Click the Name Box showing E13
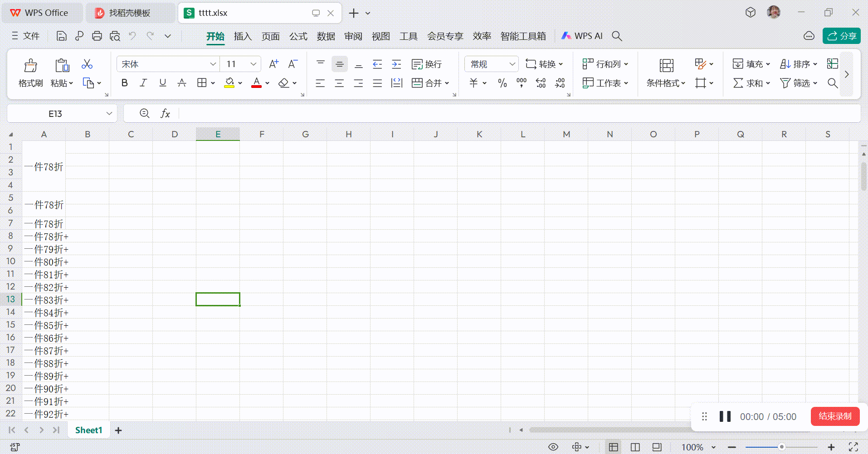The width and height of the screenshot is (868, 454). click(55, 114)
